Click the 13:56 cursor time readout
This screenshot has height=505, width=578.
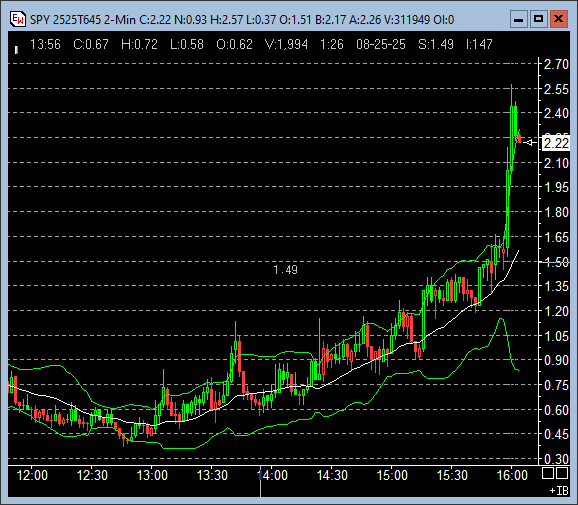(45, 45)
